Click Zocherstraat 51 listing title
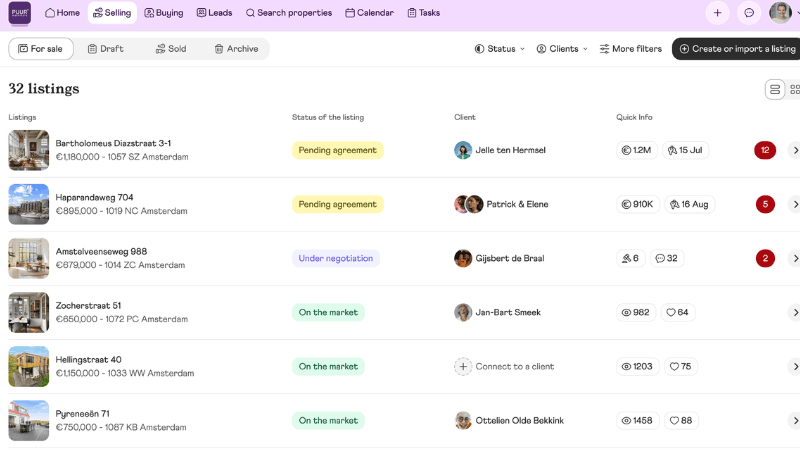The image size is (800, 450). click(88, 306)
